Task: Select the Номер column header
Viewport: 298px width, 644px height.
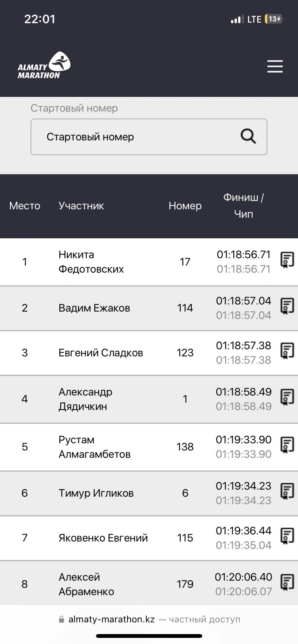Action: click(185, 206)
